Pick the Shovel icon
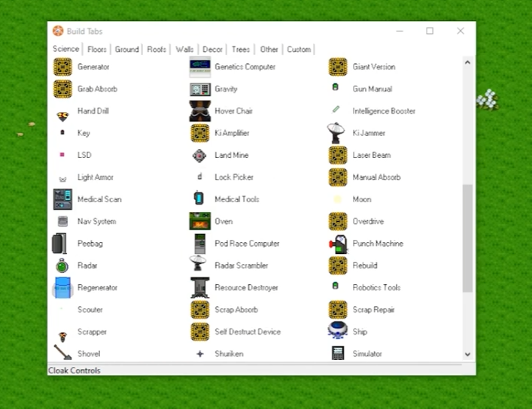The width and height of the screenshot is (532, 409). click(62, 353)
